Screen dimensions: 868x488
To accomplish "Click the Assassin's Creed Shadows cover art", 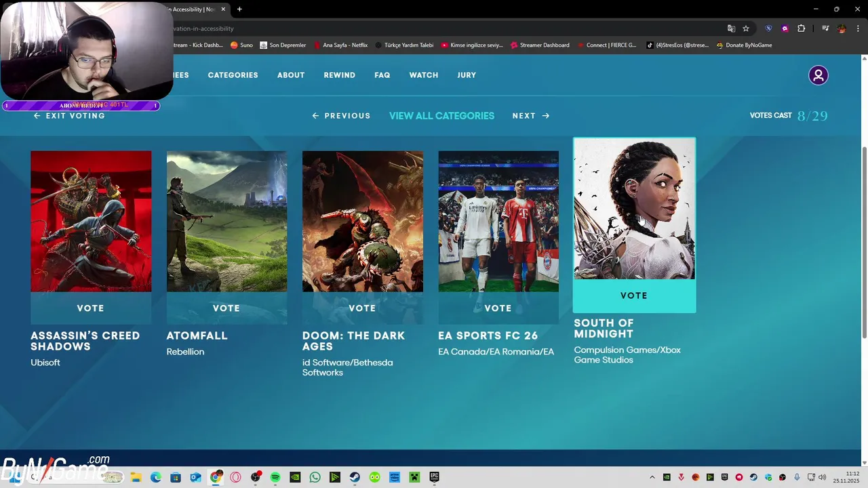I will pos(91,222).
